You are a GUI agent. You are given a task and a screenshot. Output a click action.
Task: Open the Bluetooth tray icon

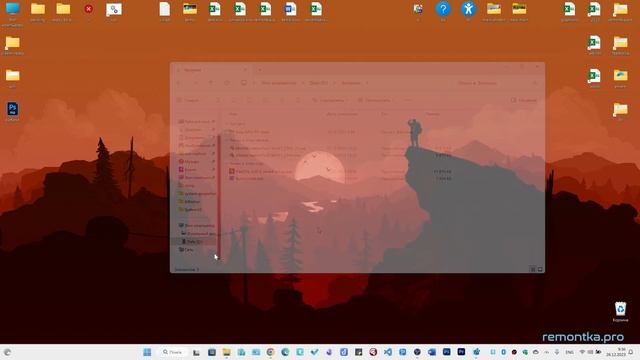click(504, 352)
